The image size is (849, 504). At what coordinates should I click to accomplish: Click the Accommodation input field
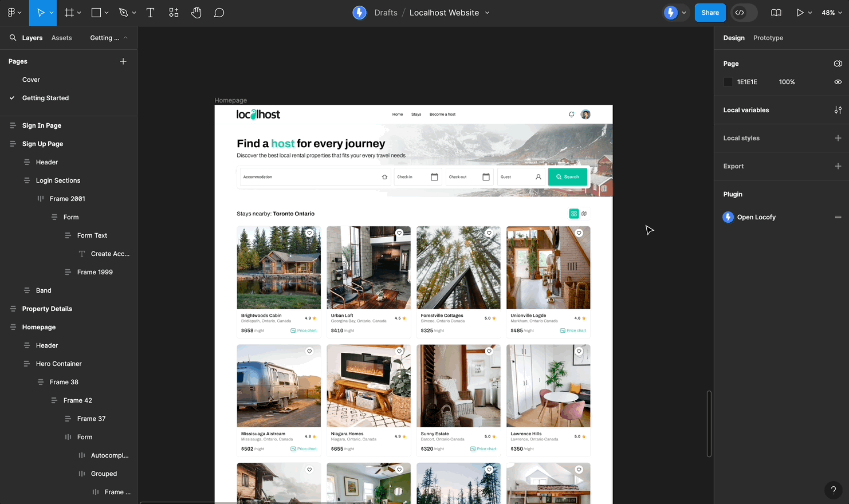pos(315,177)
